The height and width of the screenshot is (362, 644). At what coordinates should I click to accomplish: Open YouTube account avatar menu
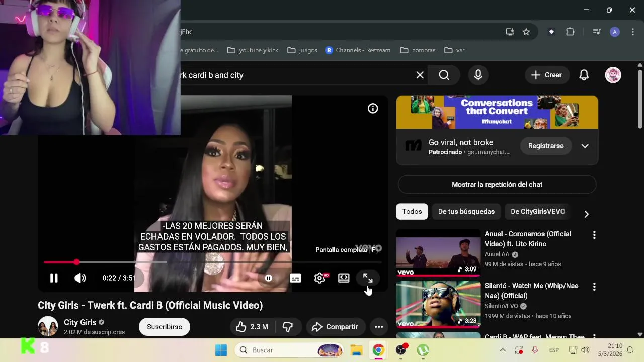pyautogui.click(x=613, y=75)
